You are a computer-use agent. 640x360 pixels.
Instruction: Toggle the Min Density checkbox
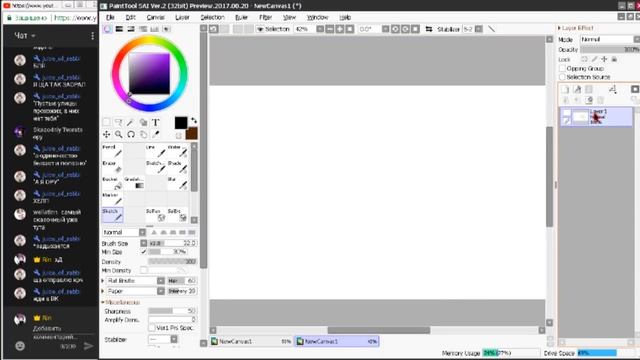click(x=143, y=270)
